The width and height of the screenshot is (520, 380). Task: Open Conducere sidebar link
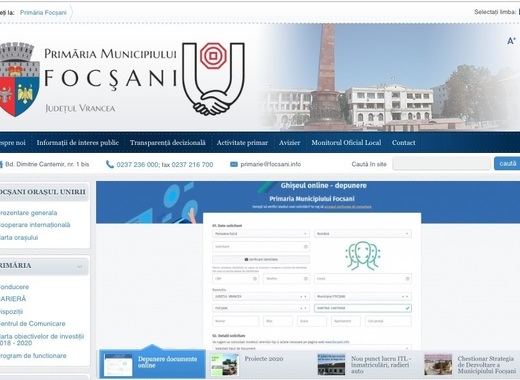14,287
